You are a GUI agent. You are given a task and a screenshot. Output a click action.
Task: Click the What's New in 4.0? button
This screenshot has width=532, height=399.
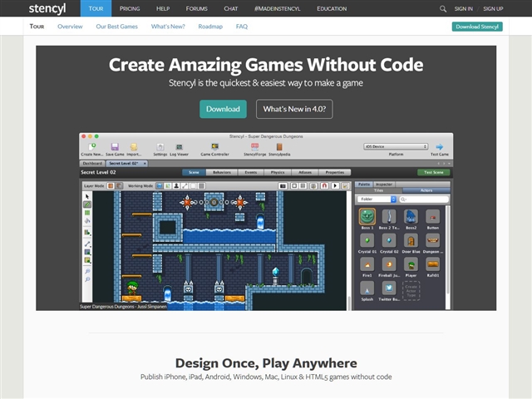point(294,109)
